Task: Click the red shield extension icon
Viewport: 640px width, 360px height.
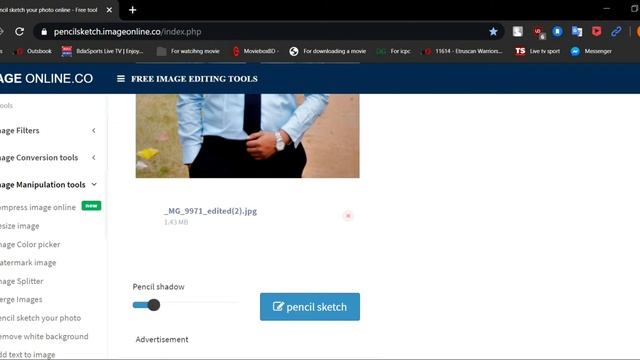Action: pyautogui.click(x=596, y=31)
